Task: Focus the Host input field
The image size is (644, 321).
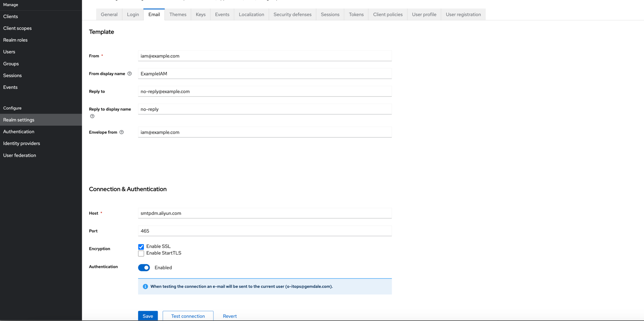Action: tap(265, 213)
